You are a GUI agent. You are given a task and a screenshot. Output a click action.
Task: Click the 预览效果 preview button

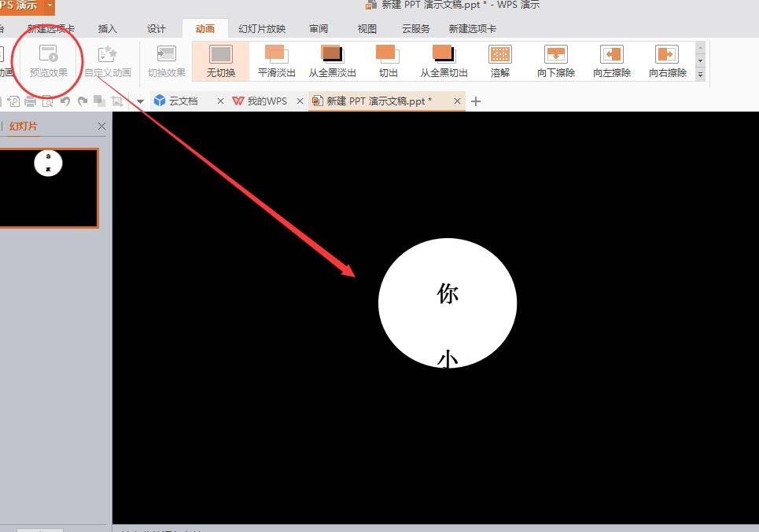(49, 60)
